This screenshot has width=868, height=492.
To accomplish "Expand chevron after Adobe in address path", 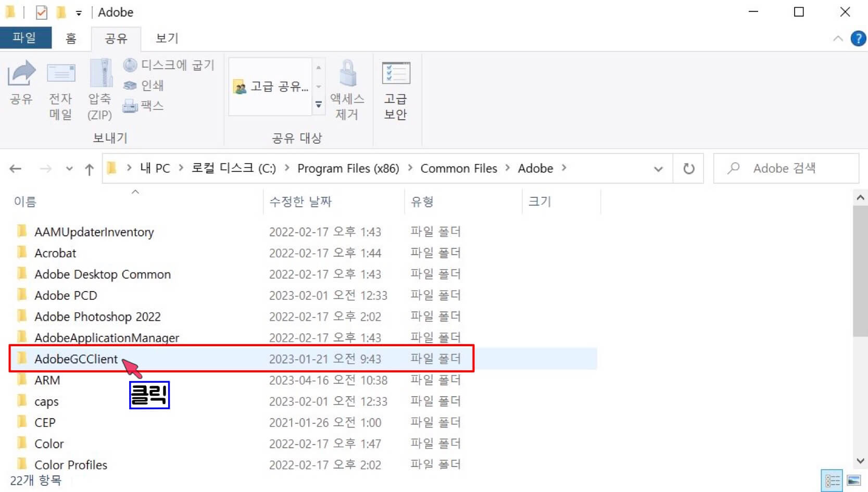I will 564,168.
